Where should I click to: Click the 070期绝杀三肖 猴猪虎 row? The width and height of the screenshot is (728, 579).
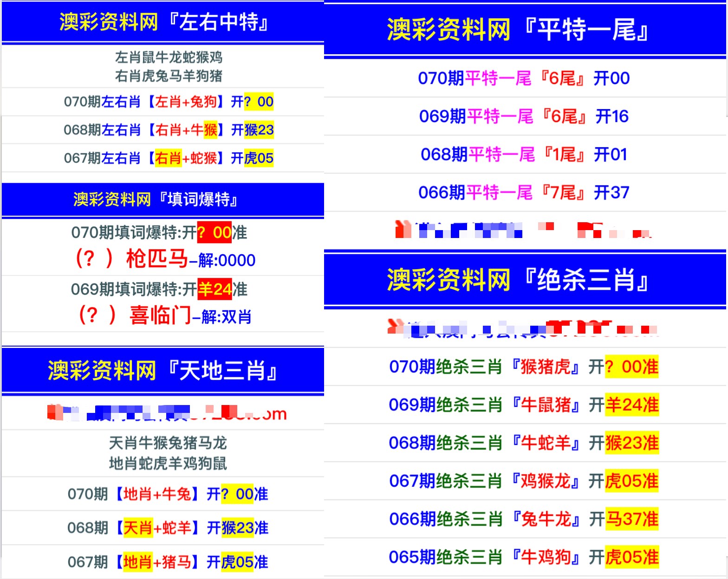click(524, 367)
